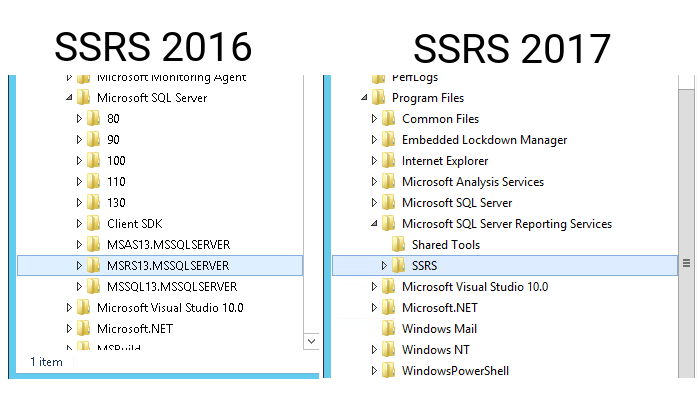Expand the 100 folder arrow
Viewport: 700px width, 400px height.
click(x=79, y=161)
